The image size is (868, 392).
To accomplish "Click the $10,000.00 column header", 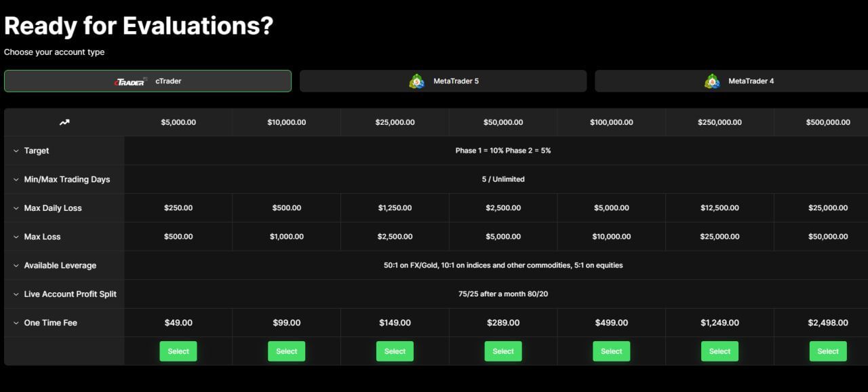I will coord(287,123).
